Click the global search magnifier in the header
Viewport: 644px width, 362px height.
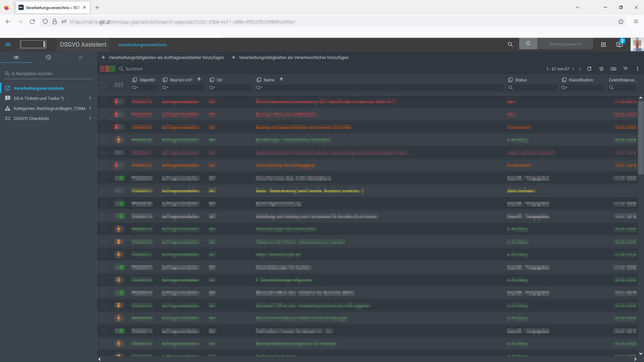[510, 44]
